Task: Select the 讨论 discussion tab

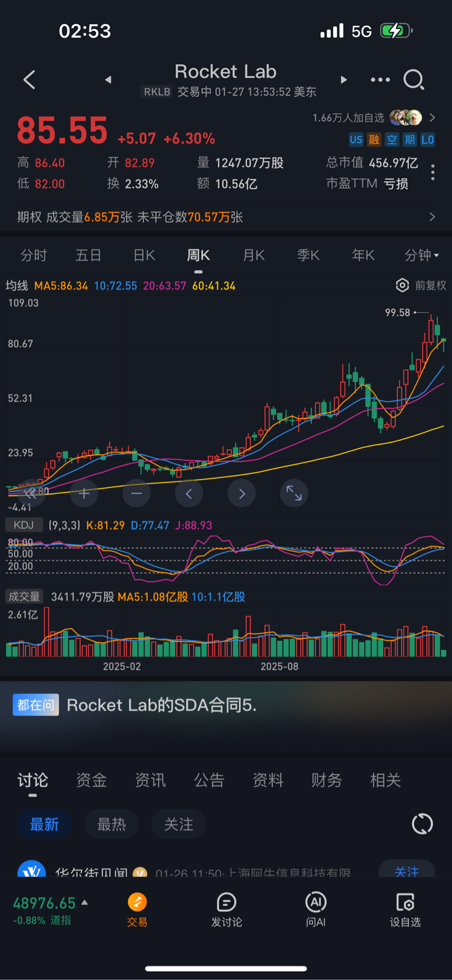Action: (32, 780)
